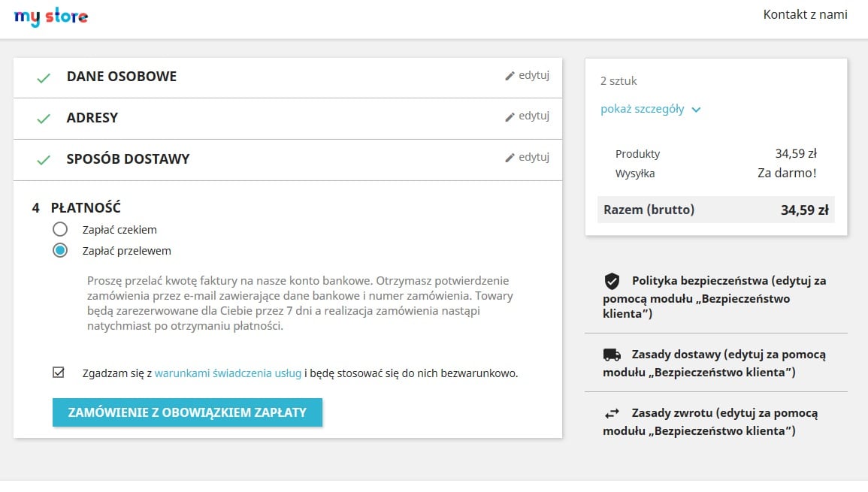Click the pencil icon beside Dane Osobowe
868x492 pixels.
[510, 76]
